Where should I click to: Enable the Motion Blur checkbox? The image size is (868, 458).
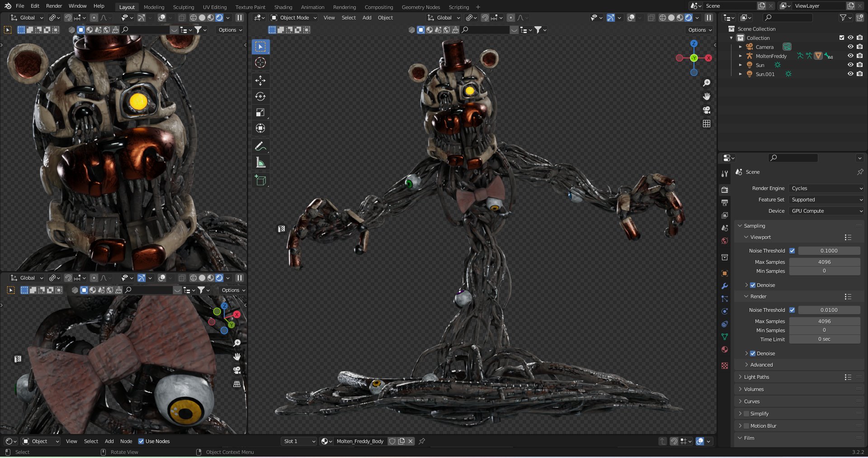pyautogui.click(x=746, y=426)
